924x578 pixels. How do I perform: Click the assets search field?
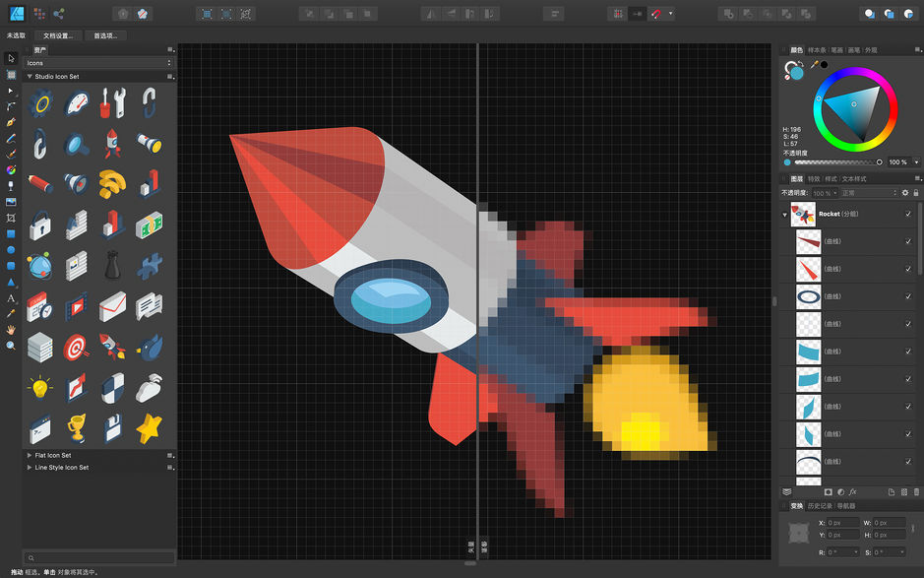99,557
